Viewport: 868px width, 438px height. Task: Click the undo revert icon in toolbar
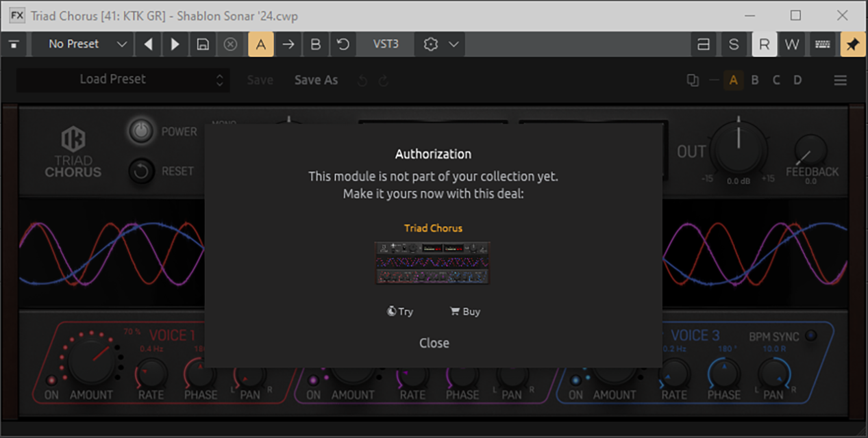[x=343, y=44]
